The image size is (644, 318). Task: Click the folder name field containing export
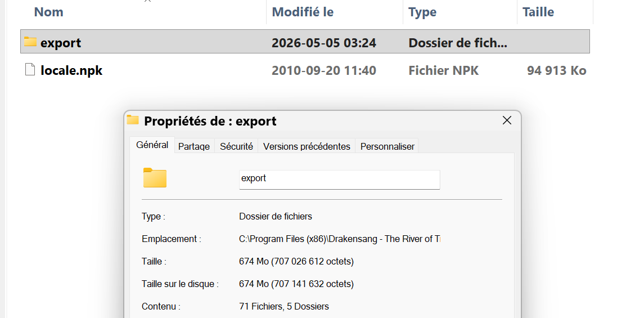pyautogui.click(x=339, y=180)
